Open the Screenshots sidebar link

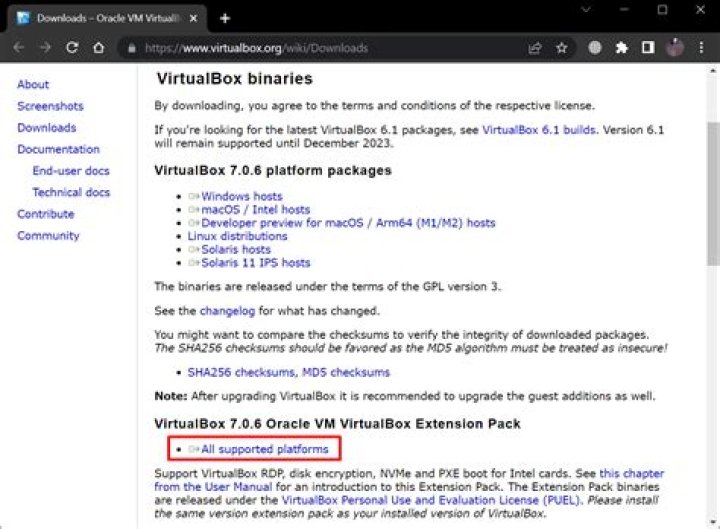[51, 106]
